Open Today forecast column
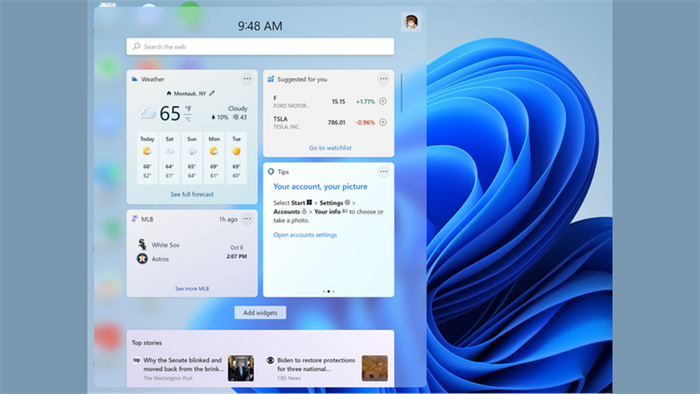The width and height of the screenshot is (700, 394). [147, 158]
